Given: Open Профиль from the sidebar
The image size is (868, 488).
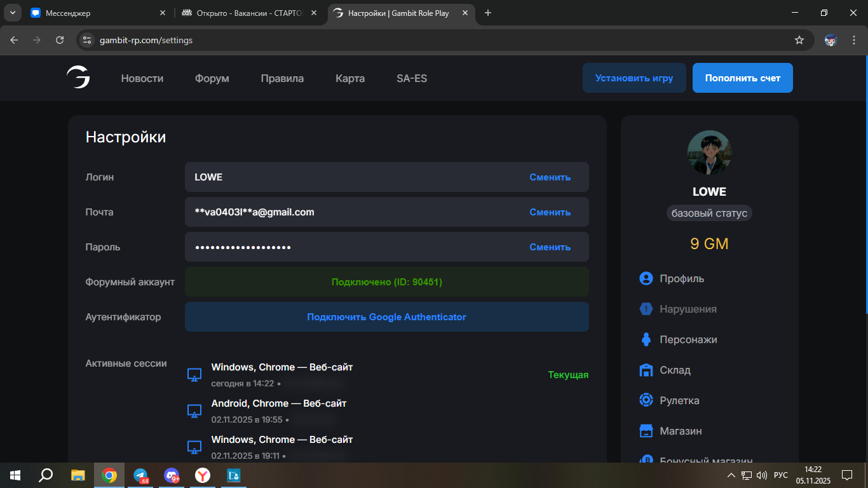Looking at the screenshot, I should (681, 278).
